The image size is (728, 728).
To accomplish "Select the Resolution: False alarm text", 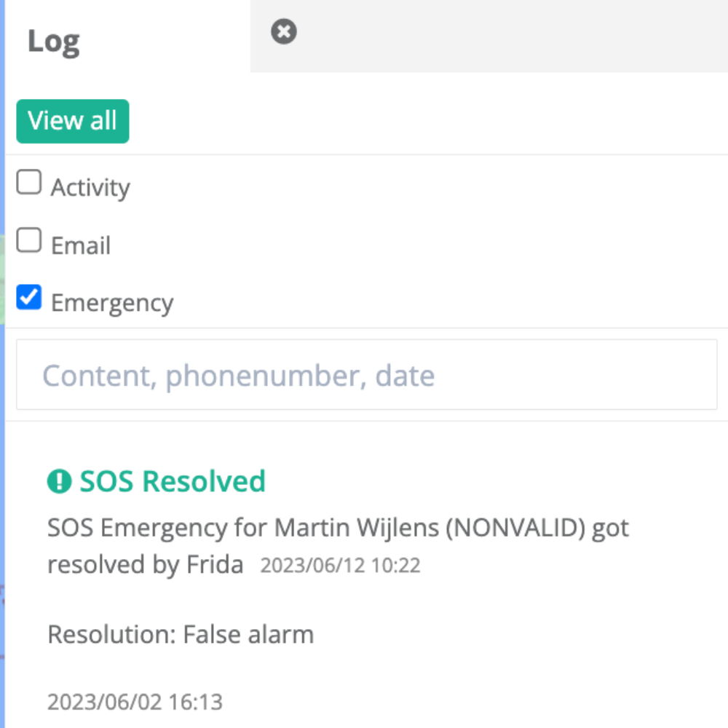I will 180,634.
